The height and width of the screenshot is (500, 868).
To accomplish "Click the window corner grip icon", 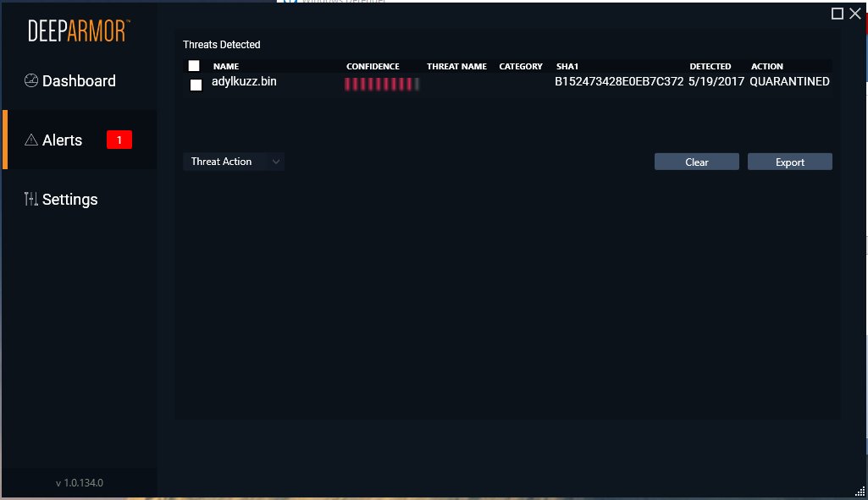I will 860,492.
